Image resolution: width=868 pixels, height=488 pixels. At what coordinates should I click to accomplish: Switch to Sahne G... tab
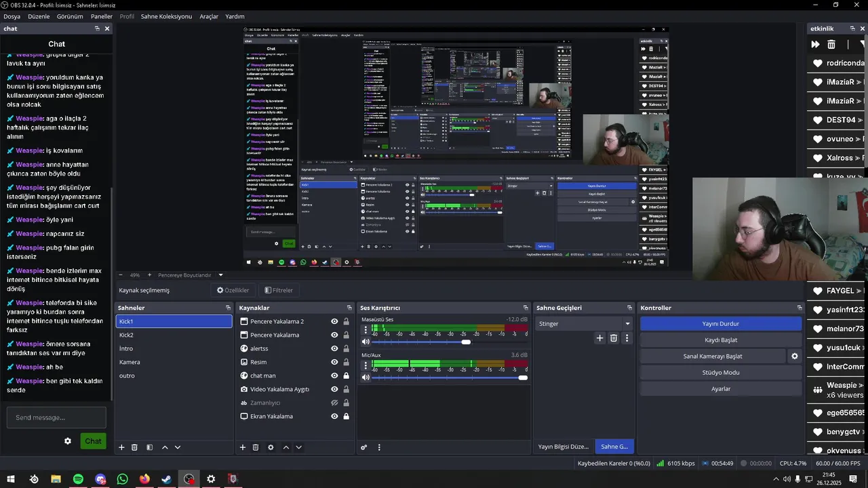coord(614,447)
